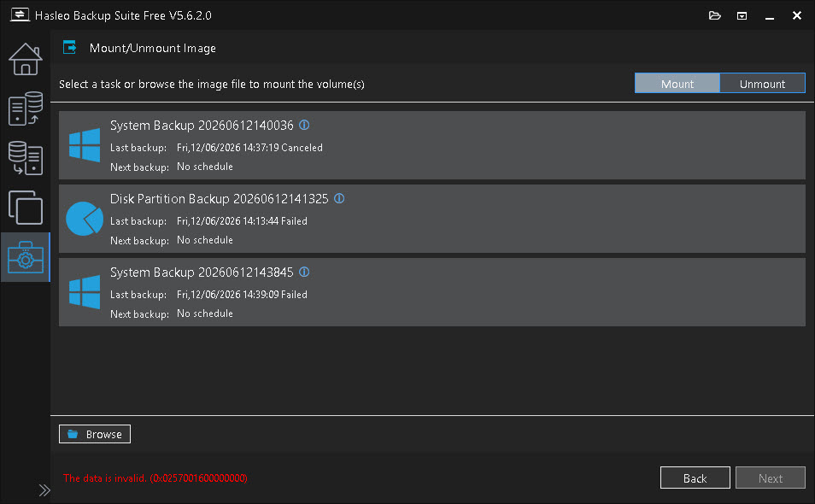Click 'Fri,12/06/2026 14:37:19 Canceled' status text
This screenshot has width=815, height=504.
[249, 148]
